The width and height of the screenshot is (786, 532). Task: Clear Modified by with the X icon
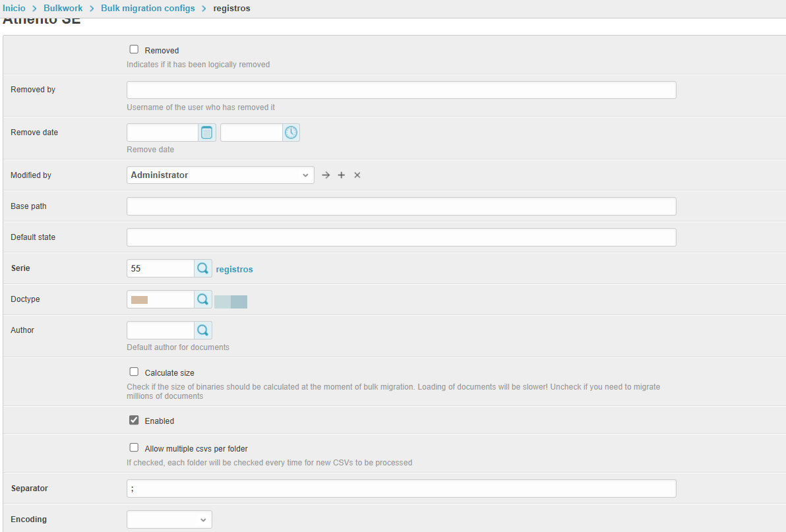point(357,175)
